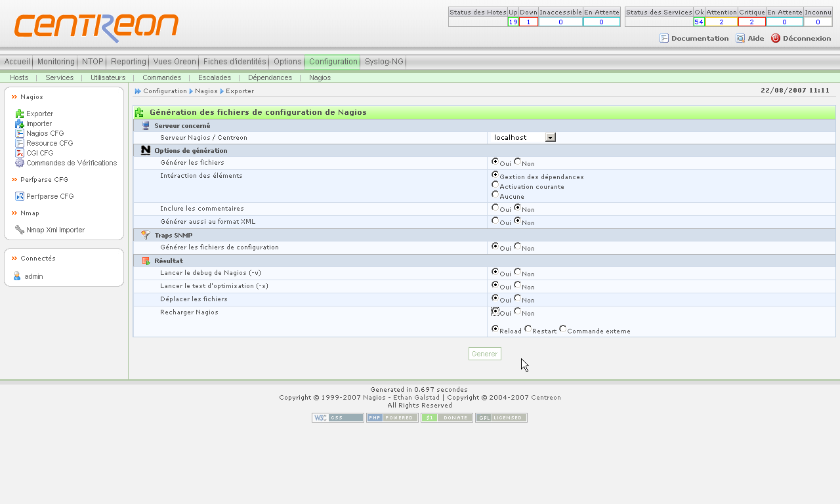Viewport: 840px width, 504px height.
Task: Open the Dépendances submenu tab
Action: click(270, 77)
